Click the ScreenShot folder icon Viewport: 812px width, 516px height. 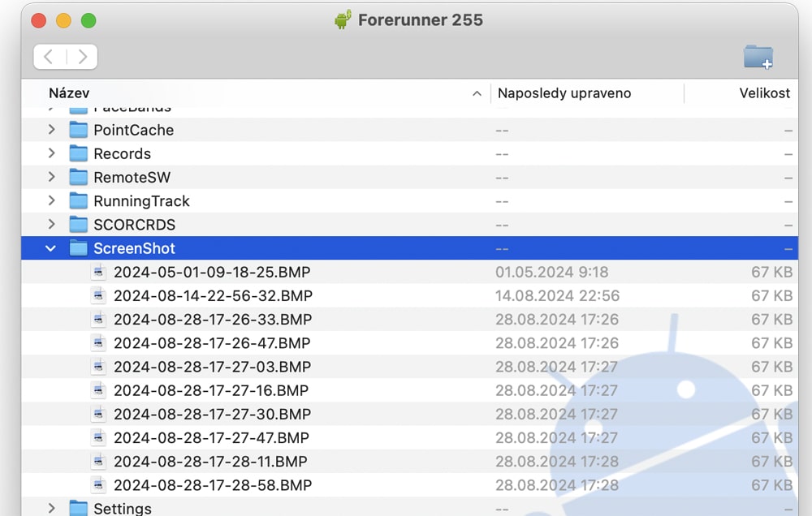[78, 248]
